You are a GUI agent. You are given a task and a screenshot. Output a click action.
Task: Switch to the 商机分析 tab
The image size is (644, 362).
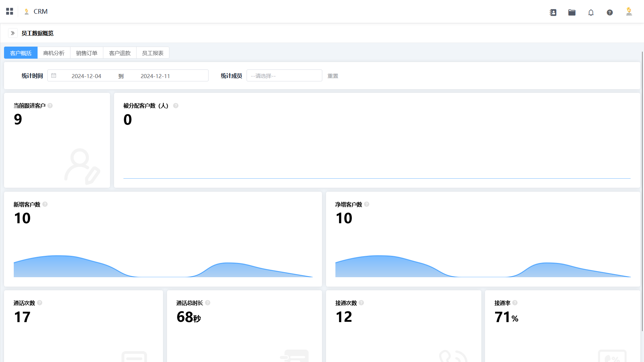(54, 53)
